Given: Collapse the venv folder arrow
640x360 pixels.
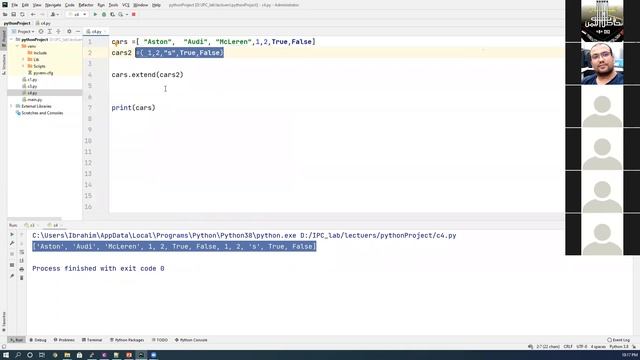Looking at the screenshot, I should 17,46.
